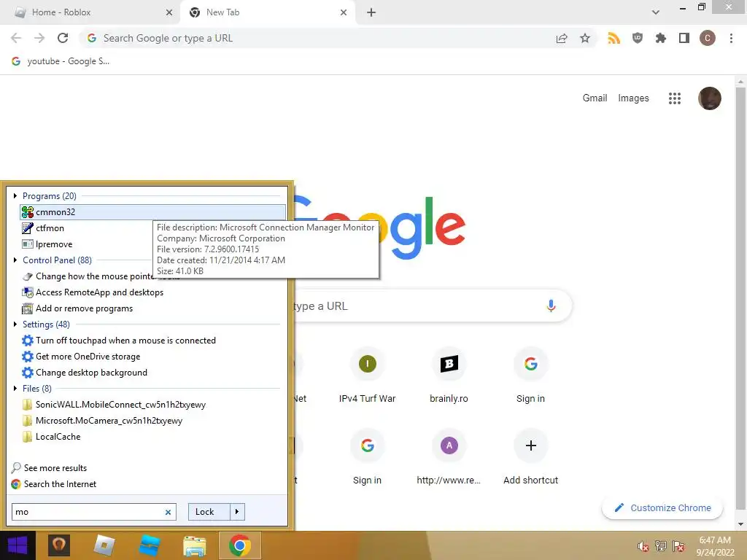Select the New Tab tab

click(x=267, y=12)
